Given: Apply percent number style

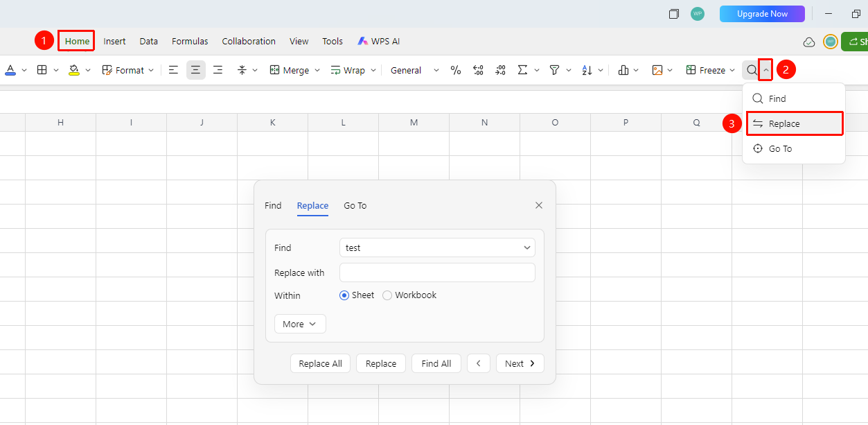Looking at the screenshot, I should click(x=456, y=70).
